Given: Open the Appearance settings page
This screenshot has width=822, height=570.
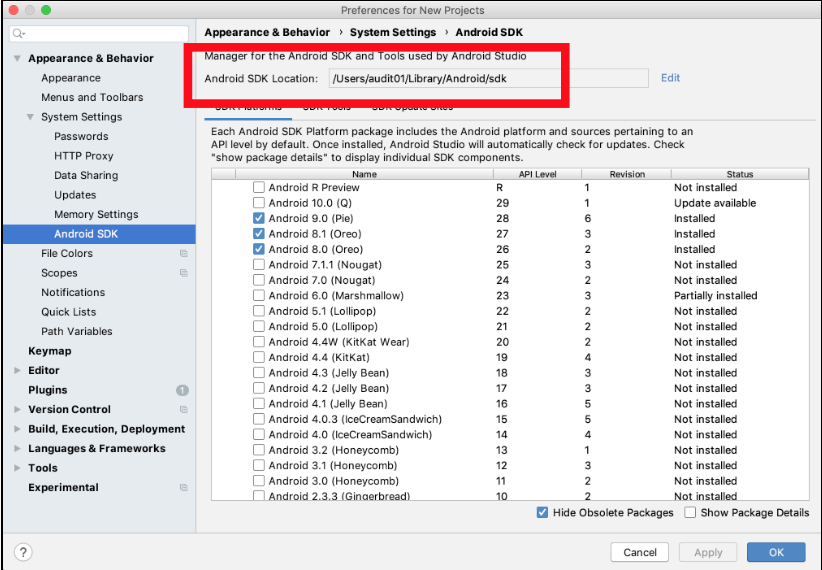Looking at the screenshot, I should [71, 78].
